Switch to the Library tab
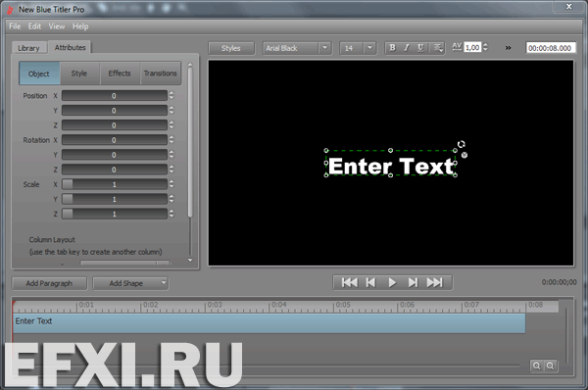 tap(28, 48)
